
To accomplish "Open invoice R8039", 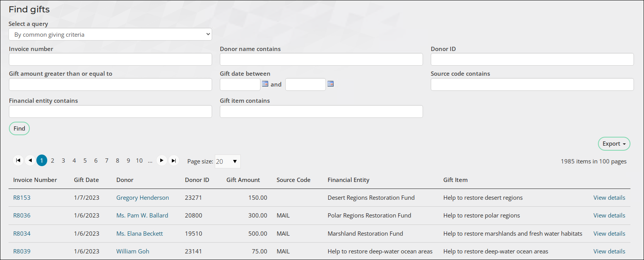I will pos(22,252).
